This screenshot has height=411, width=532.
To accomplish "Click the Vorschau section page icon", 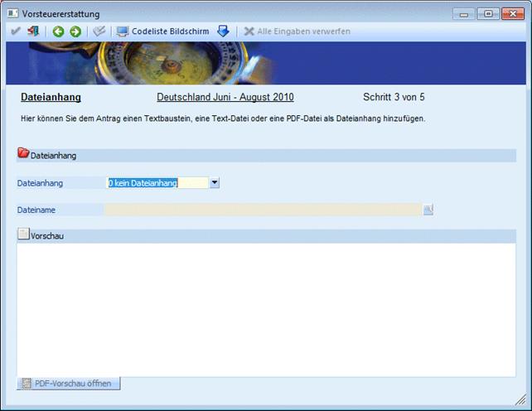I will pyautogui.click(x=23, y=235).
